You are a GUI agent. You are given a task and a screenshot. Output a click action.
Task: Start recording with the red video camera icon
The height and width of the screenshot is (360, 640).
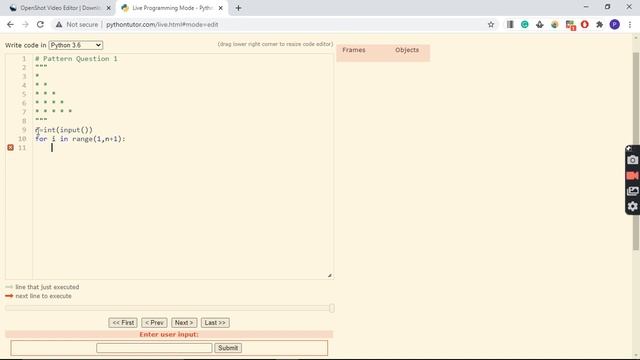coord(633,176)
